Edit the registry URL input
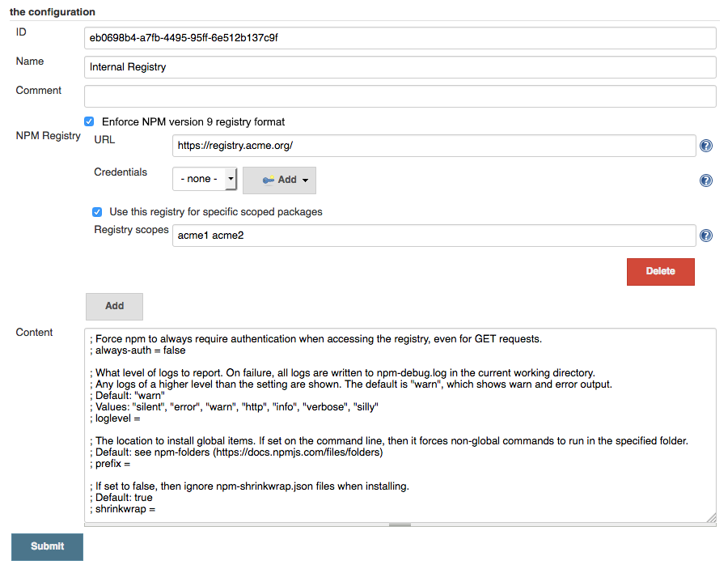The image size is (728, 569). [434, 146]
